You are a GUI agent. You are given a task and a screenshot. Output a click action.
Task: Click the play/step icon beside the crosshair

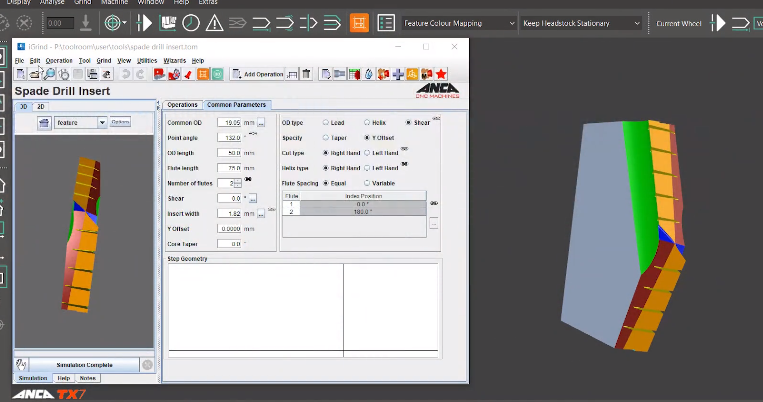(x=144, y=23)
